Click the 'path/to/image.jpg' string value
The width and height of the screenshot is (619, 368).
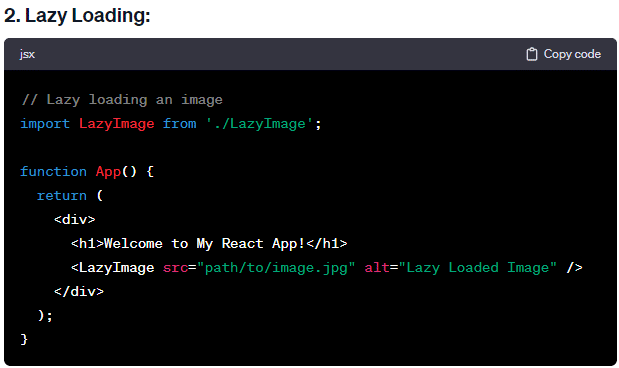(x=276, y=268)
